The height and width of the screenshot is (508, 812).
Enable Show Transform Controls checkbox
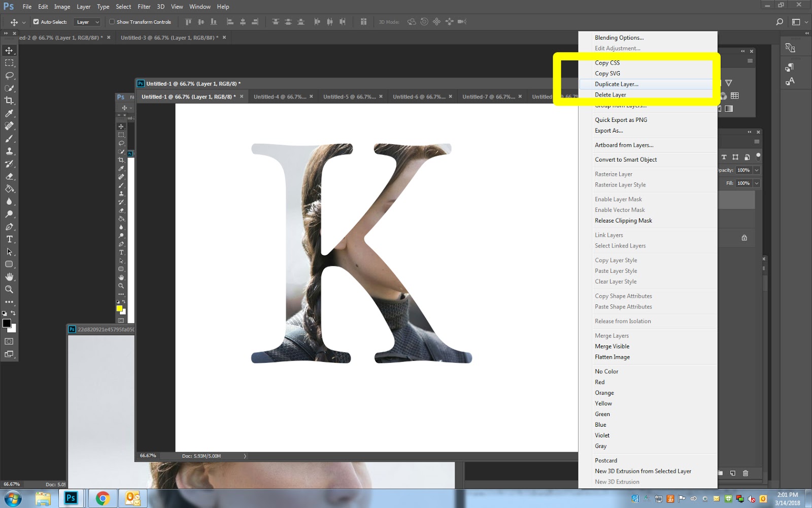click(112, 22)
